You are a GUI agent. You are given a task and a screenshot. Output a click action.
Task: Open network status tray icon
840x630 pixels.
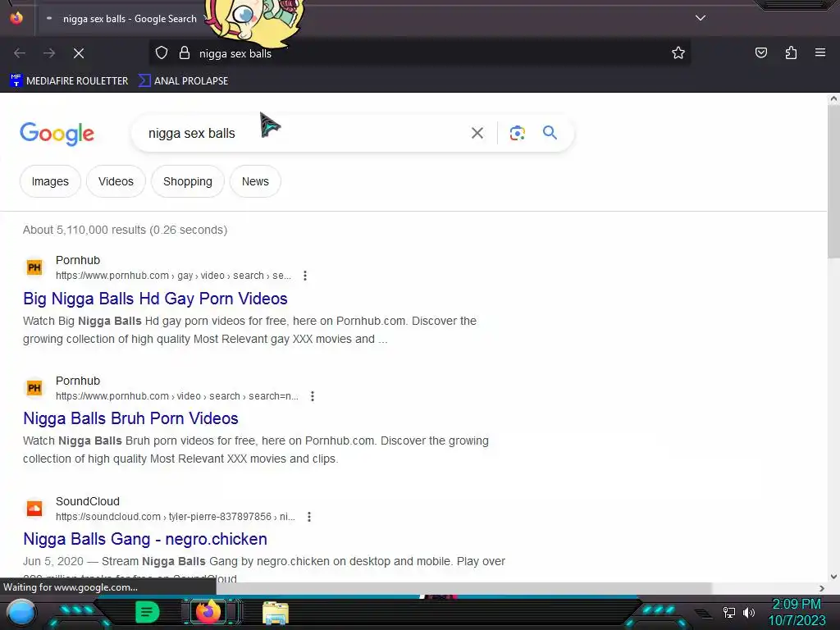[x=728, y=612]
